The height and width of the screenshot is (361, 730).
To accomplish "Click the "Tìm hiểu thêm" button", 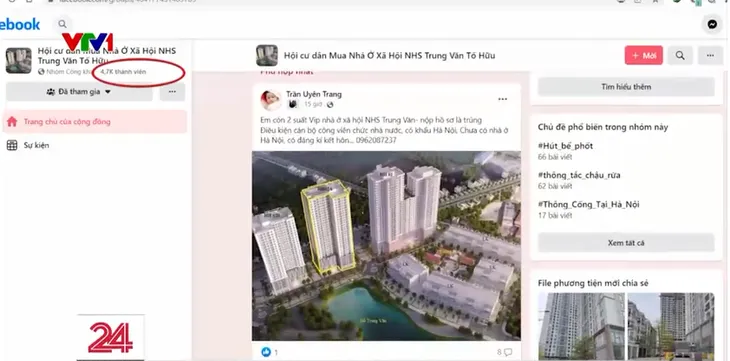I will [626, 87].
